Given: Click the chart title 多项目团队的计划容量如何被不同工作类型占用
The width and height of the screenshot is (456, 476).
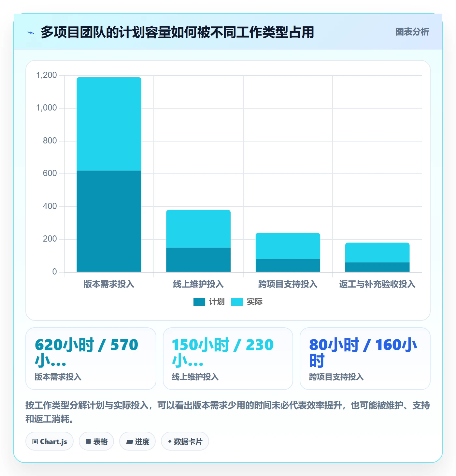Looking at the screenshot, I should [x=177, y=32].
